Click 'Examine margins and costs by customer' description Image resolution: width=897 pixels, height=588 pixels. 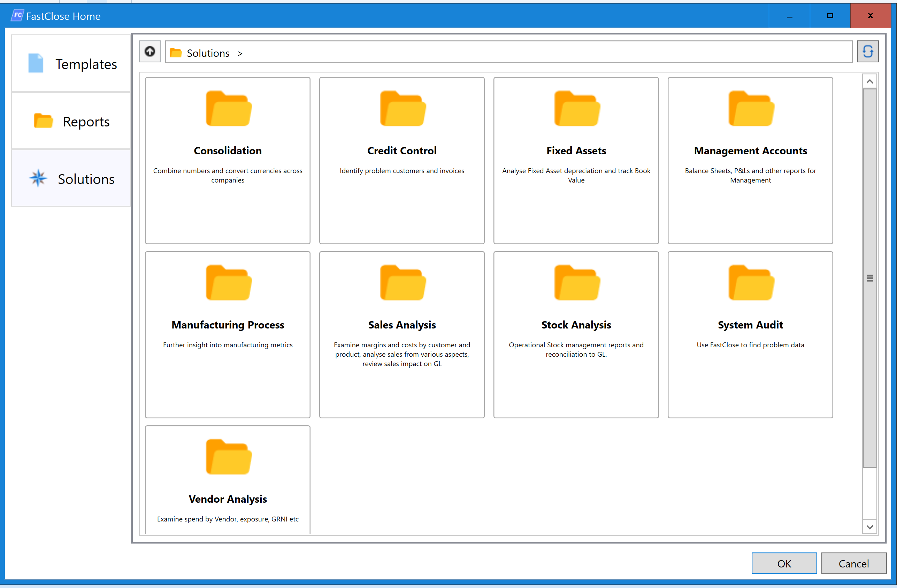tap(402, 354)
